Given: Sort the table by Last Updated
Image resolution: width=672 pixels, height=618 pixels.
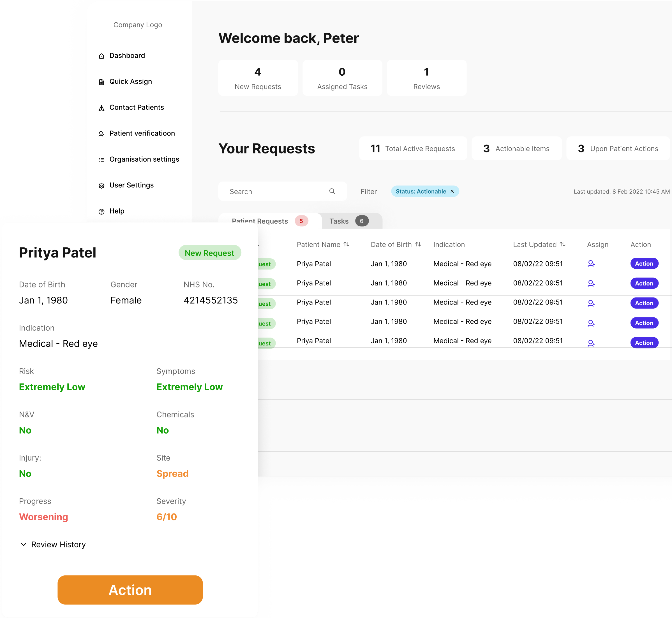Looking at the screenshot, I should (563, 245).
